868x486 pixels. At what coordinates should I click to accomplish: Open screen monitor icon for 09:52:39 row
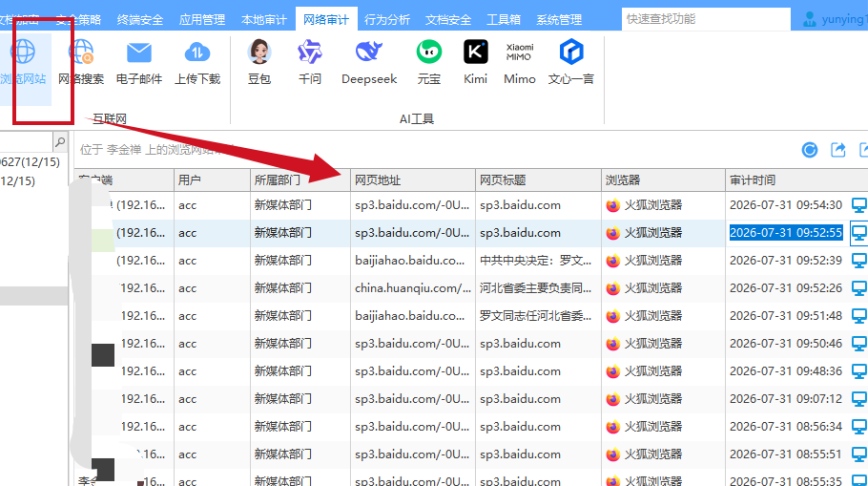(x=859, y=261)
